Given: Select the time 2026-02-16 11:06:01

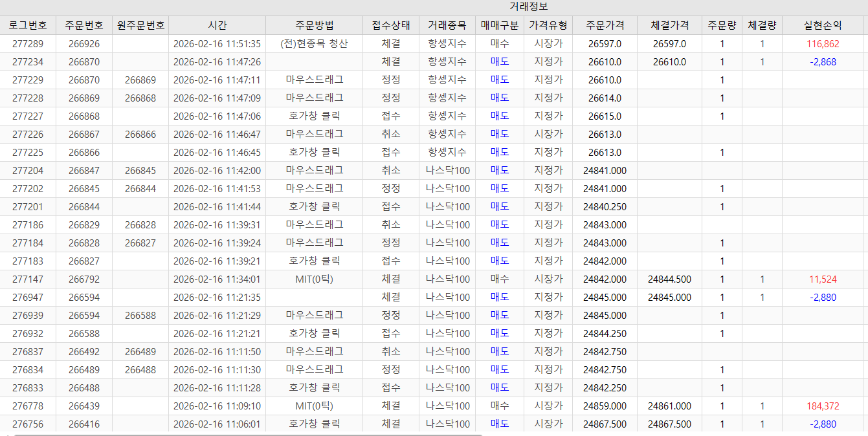Looking at the screenshot, I should click(217, 424).
